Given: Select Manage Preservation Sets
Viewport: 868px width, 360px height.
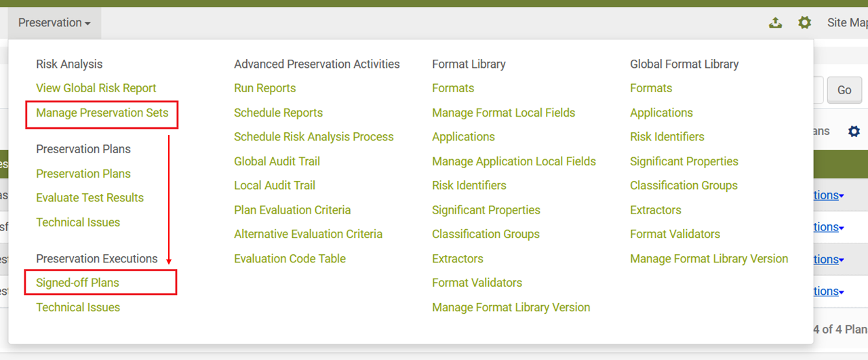Looking at the screenshot, I should click(102, 113).
